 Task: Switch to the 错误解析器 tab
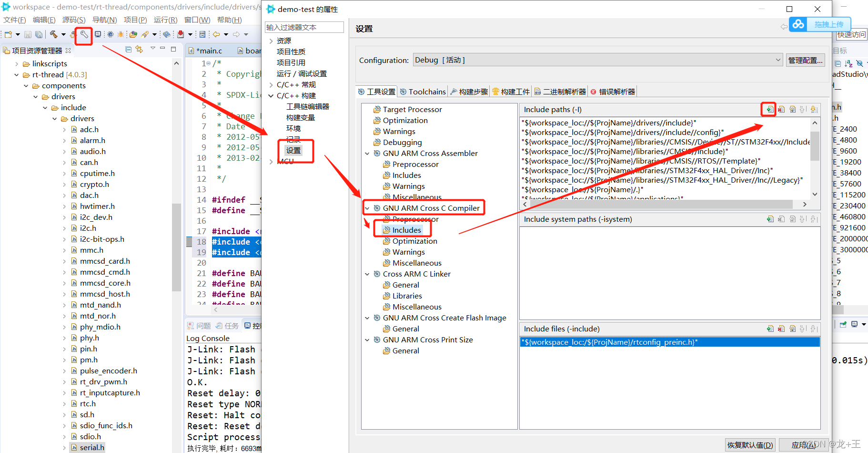[x=613, y=92]
